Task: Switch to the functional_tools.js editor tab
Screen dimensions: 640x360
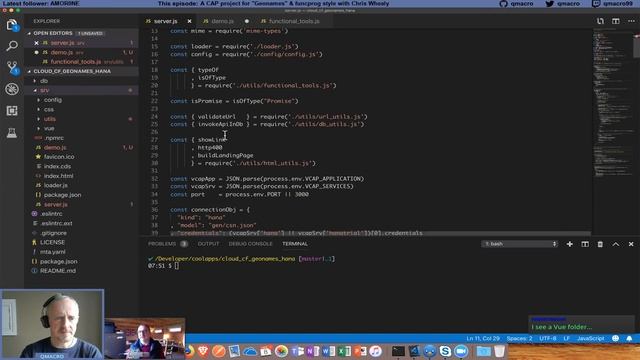Action: pyautogui.click(x=294, y=21)
